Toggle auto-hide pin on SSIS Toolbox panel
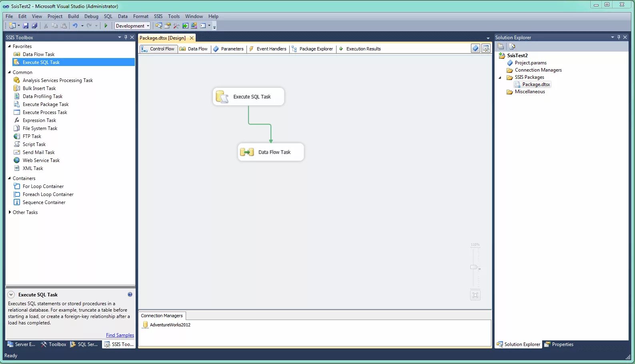 point(126,37)
